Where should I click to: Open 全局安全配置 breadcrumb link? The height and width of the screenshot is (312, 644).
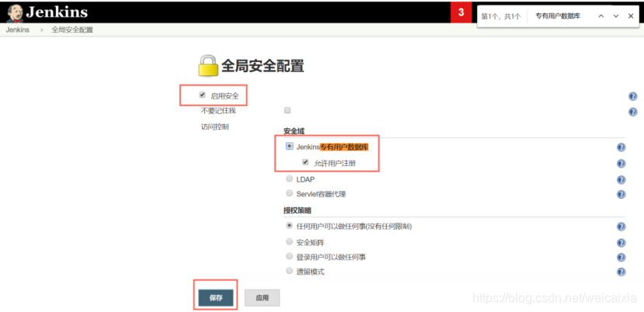click(x=72, y=30)
